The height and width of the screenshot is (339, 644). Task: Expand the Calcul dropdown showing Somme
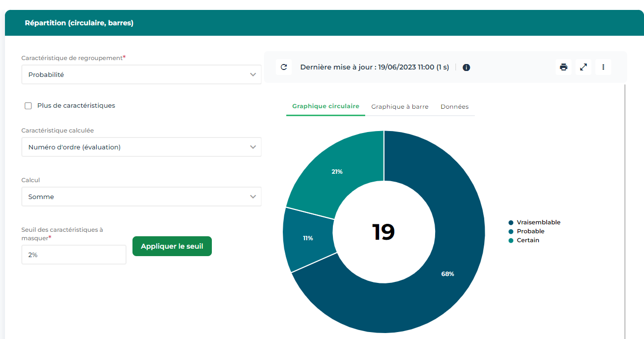tap(141, 197)
